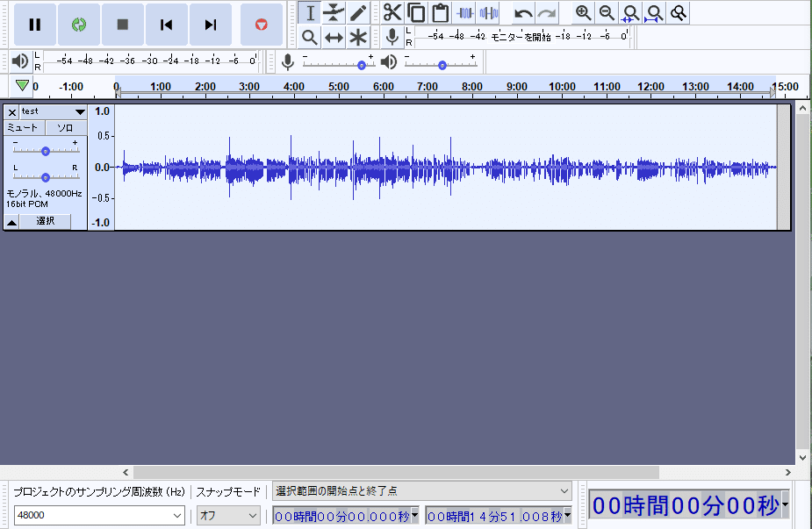Close the test track with X
This screenshot has width=812, height=529.
[12, 111]
